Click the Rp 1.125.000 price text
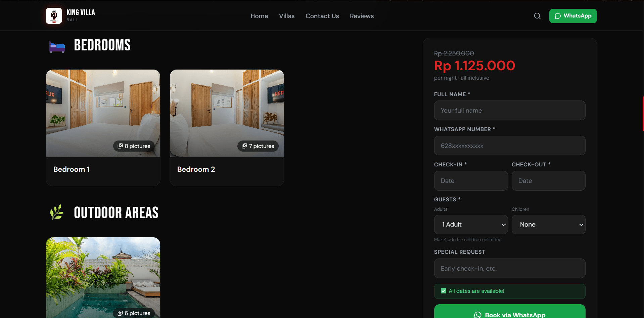Viewport: 644px width, 318px height. pos(474,66)
